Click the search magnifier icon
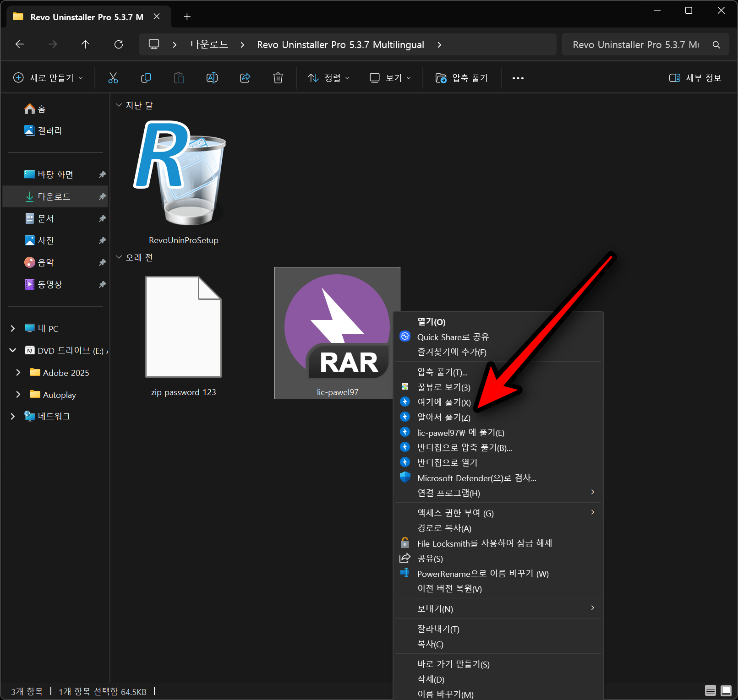Image resolution: width=738 pixels, height=700 pixels. click(716, 45)
